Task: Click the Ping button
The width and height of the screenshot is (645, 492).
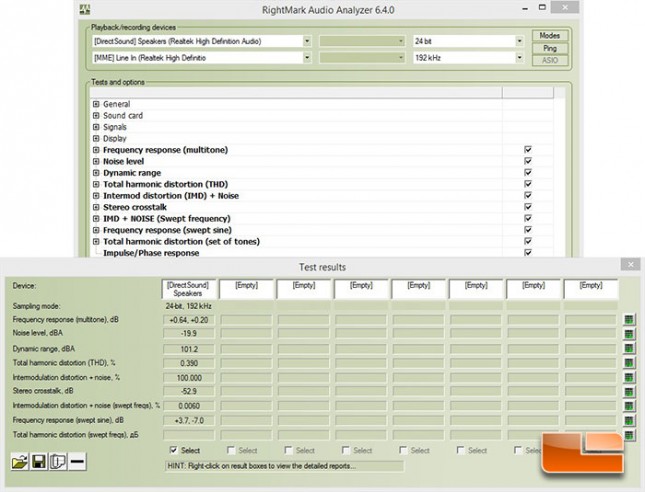Action: [x=550, y=48]
